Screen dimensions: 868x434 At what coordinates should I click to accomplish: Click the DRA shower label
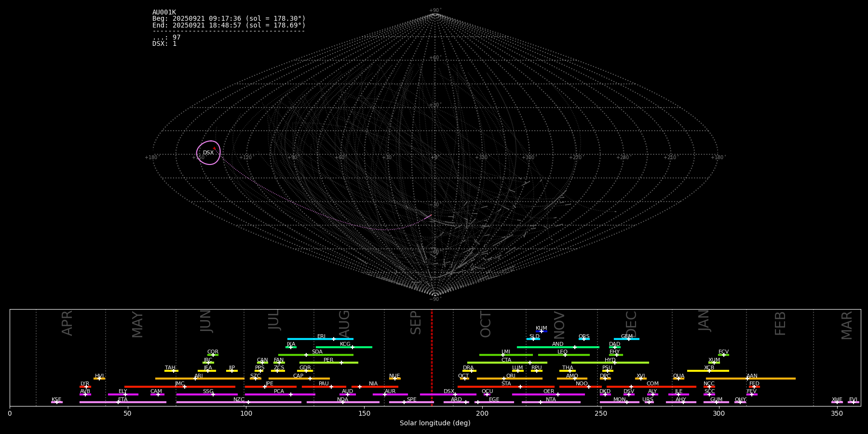468,368
